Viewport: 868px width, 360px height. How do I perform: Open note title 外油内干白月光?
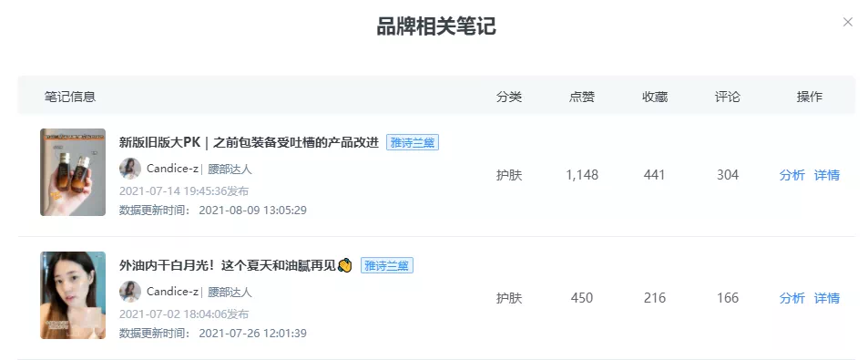pos(228,265)
